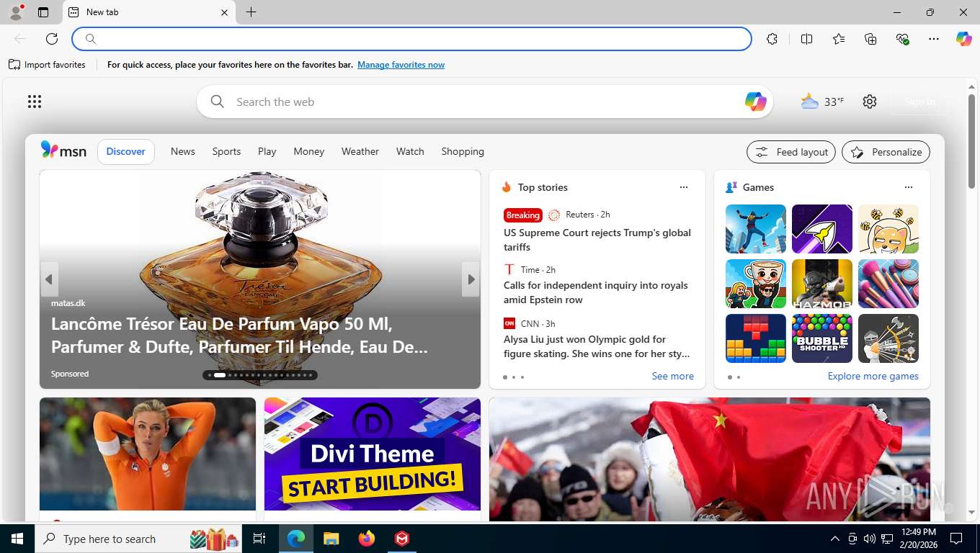
Task: Open the Edge profile icon
Action: [x=16, y=12]
